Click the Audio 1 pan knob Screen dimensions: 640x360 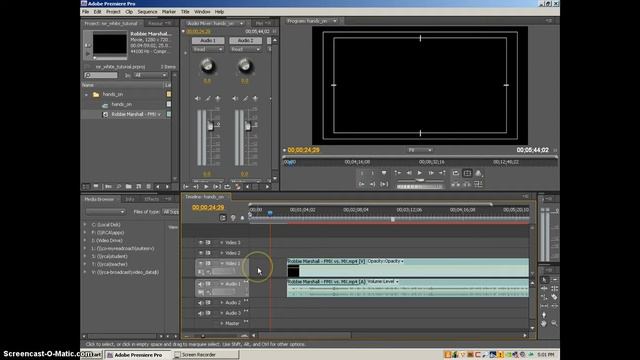point(208,65)
